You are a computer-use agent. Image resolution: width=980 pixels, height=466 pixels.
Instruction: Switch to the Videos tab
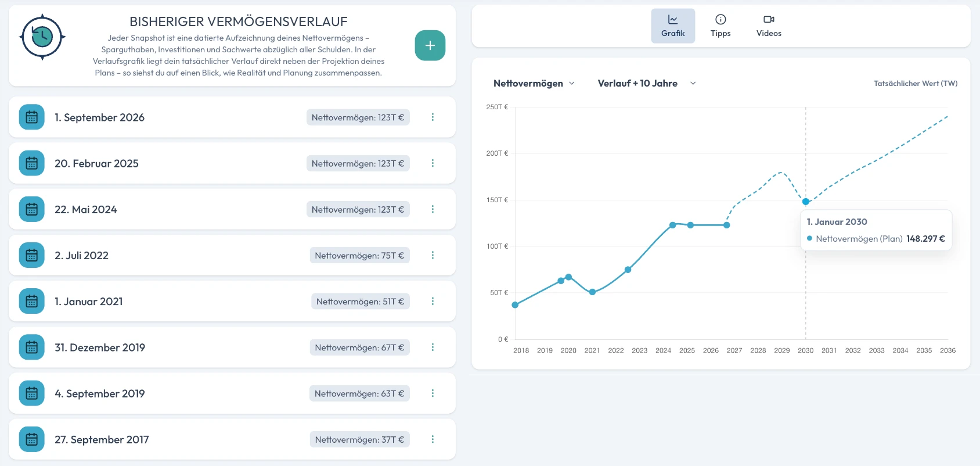pyautogui.click(x=769, y=26)
